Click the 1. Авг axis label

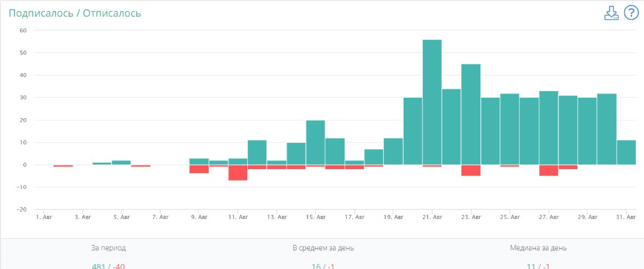click(44, 217)
